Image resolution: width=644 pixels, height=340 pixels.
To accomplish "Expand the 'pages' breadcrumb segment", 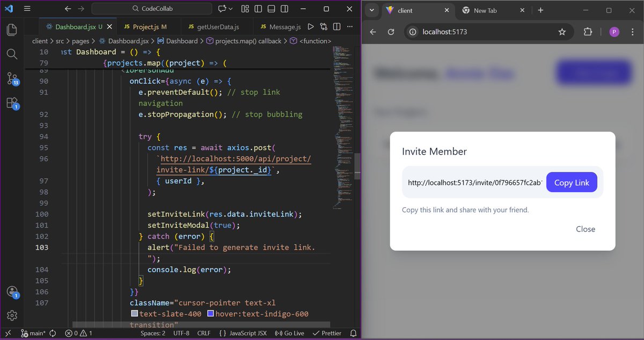I will (80, 41).
